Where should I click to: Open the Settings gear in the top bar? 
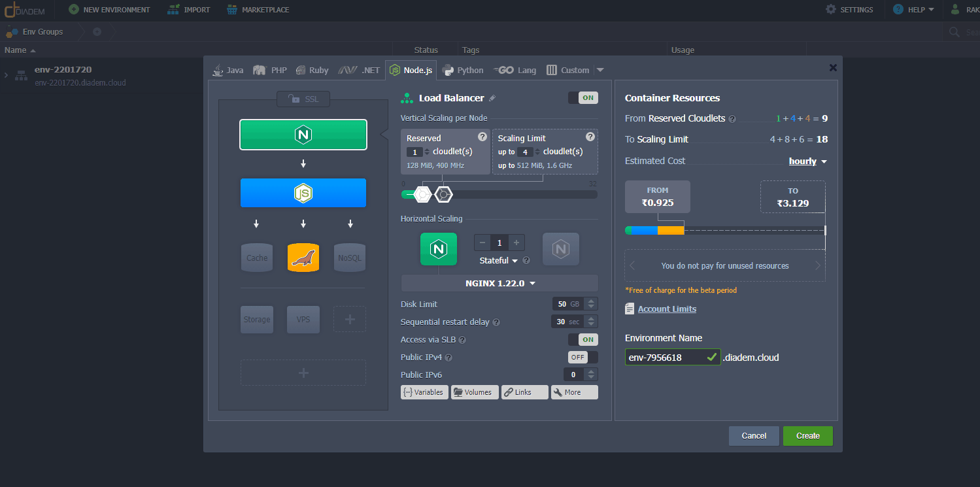(831, 10)
